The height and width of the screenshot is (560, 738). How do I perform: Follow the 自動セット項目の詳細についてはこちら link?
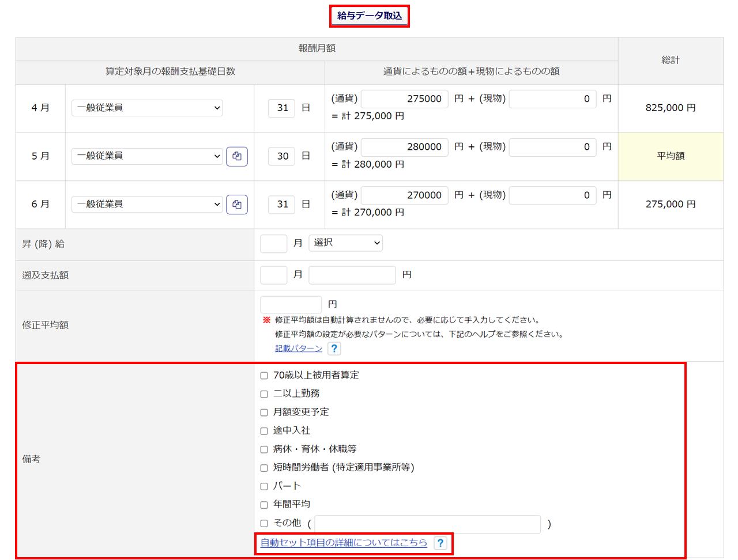click(344, 543)
